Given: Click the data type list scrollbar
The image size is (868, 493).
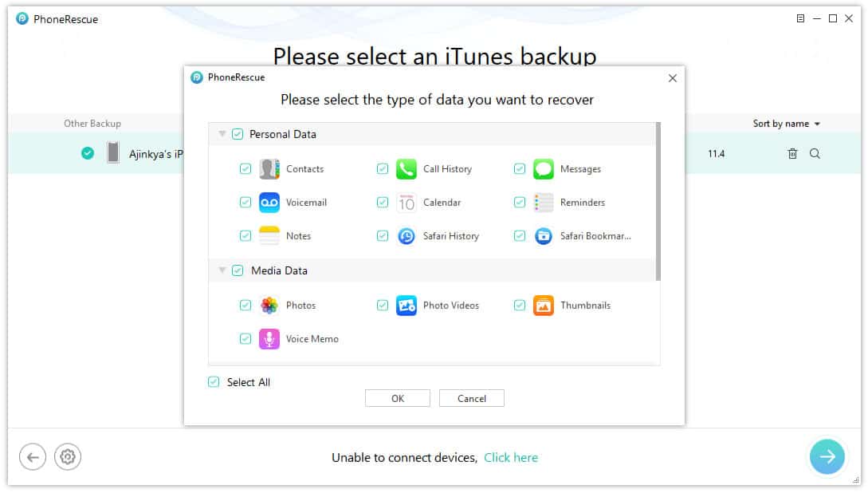Looking at the screenshot, I should (x=658, y=202).
